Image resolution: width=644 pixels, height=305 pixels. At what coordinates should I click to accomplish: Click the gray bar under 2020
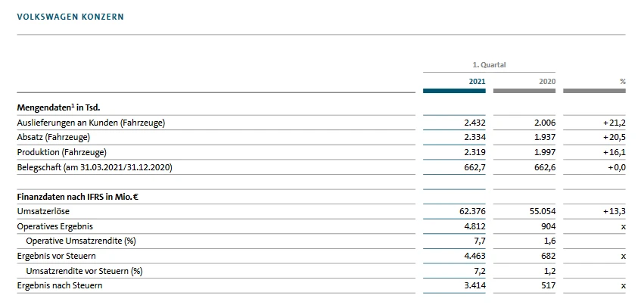524,91
